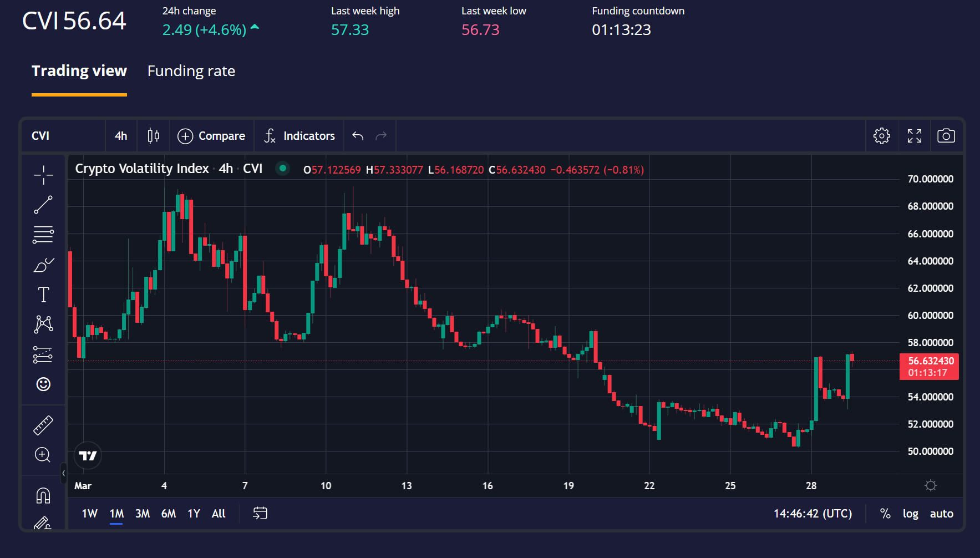This screenshot has height=558, width=980.
Task: Select the text annotation tool
Action: [43, 295]
